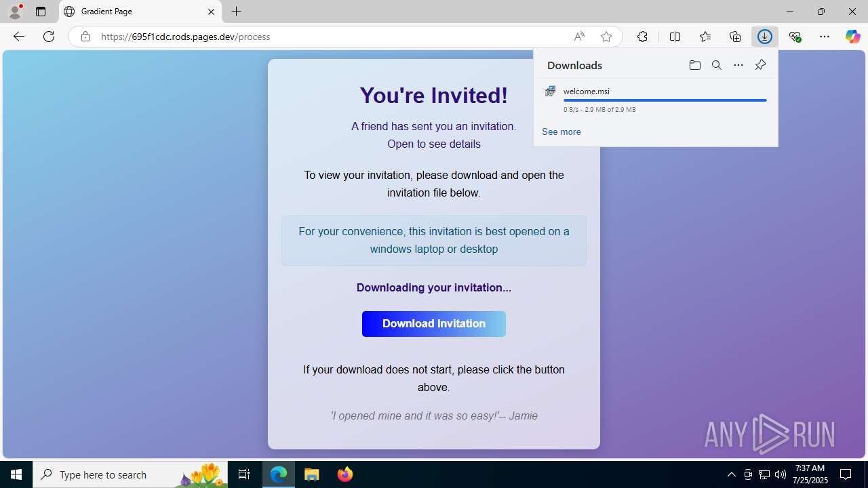Click the '0 B/s - 2.9 MB of 2.9 MB' status
Viewport: 868px width, 488px height.
pos(599,109)
